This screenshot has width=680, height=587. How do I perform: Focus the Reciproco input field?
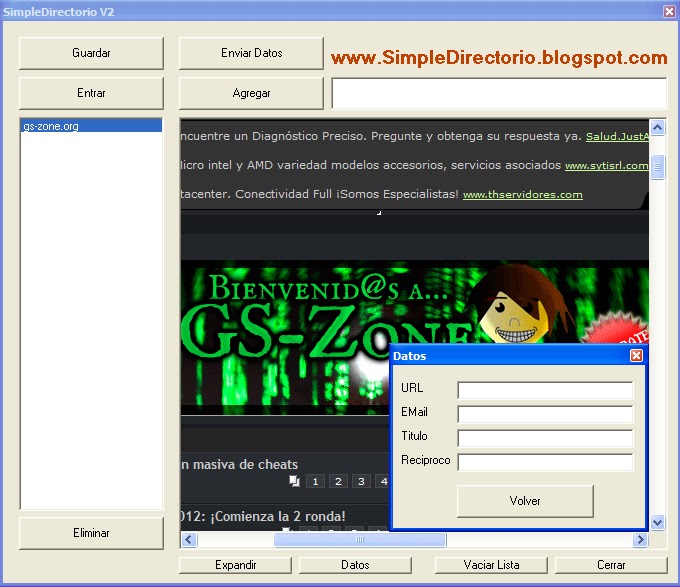[545, 462]
